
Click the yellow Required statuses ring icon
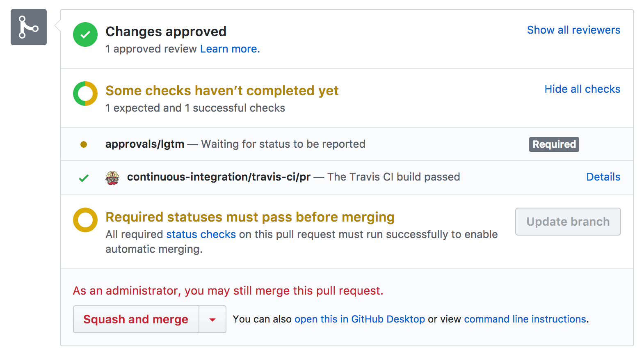pos(85,220)
